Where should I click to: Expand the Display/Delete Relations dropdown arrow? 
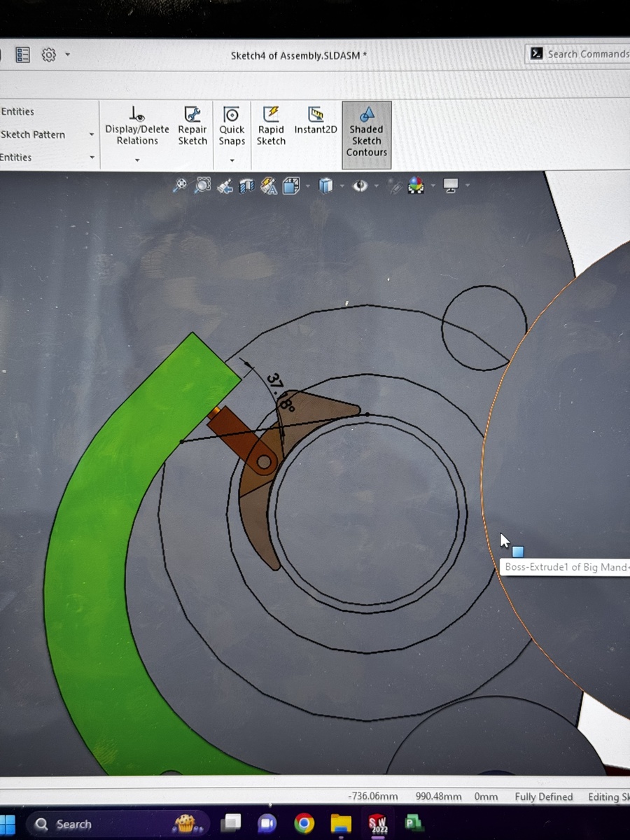point(137,160)
